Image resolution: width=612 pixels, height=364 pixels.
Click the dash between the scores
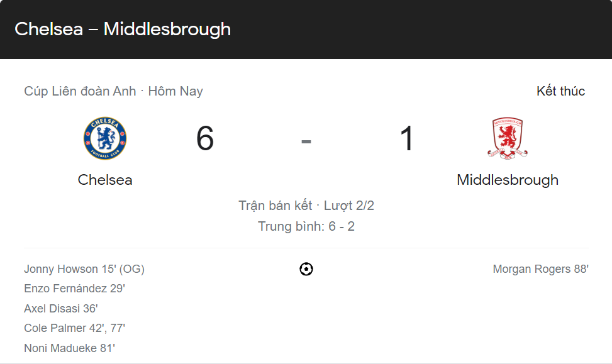pyautogui.click(x=306, y=141)
